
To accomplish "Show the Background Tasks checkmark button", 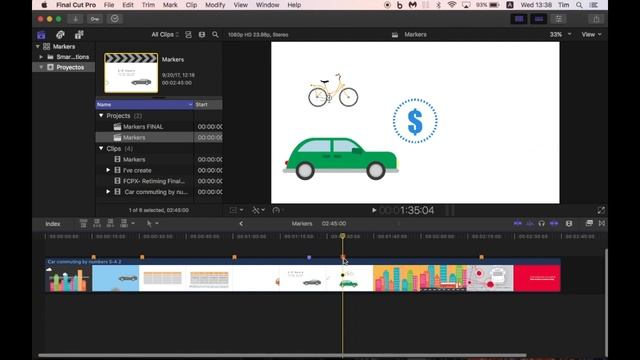I will (x=115, y=19).
